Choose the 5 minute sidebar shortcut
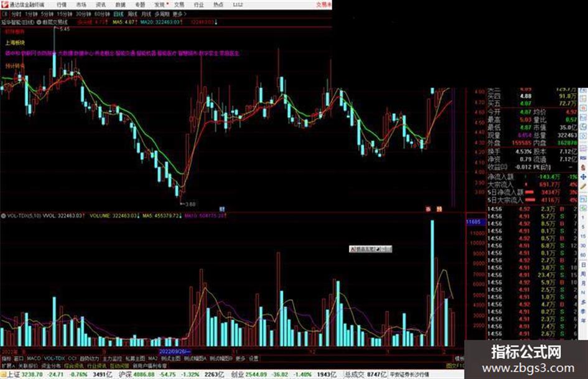The image size is (588, 379). click(x=583, y=227)
